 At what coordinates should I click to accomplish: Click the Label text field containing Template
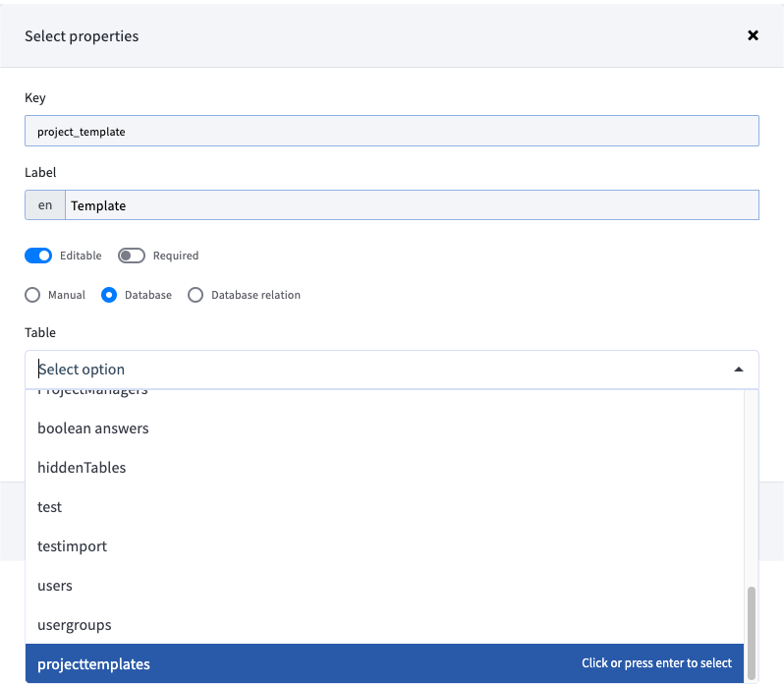pyautogui.click(x=411, y=205)
